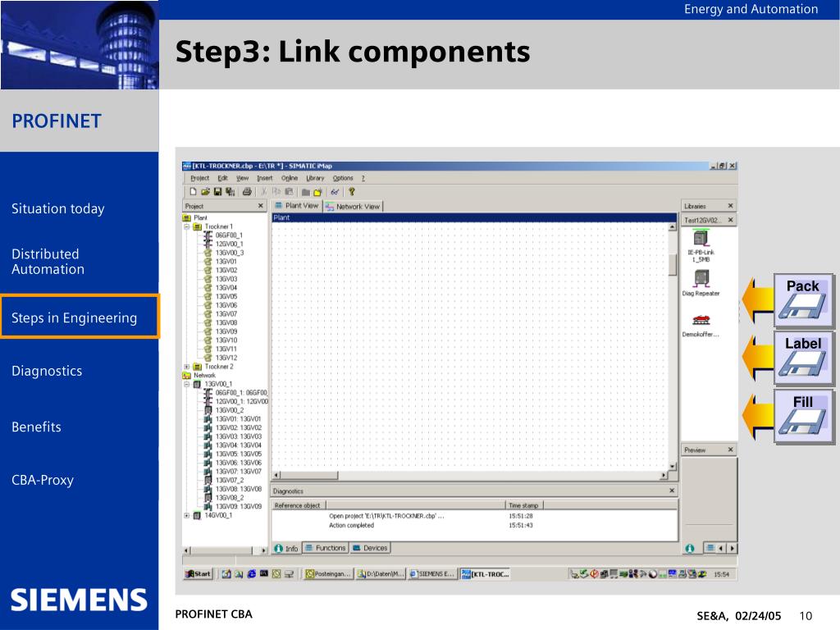Click the Paste icon in toolbar

pos(289,192)
